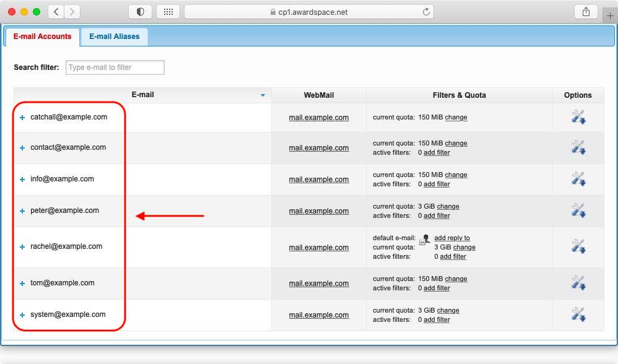Click the default e-mail icon beside rachel's account
Viewport: 618px width, 364px height.
click(424, 240)
